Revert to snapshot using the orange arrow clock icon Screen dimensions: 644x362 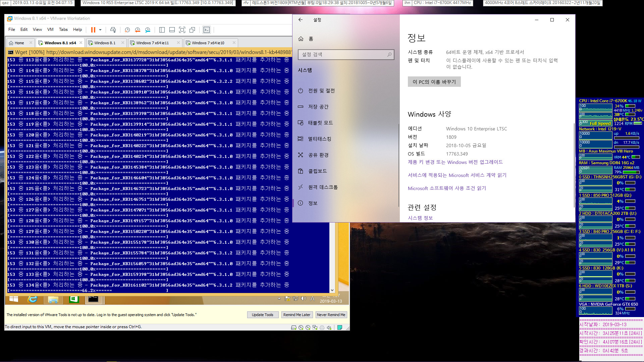click(138, 30)
